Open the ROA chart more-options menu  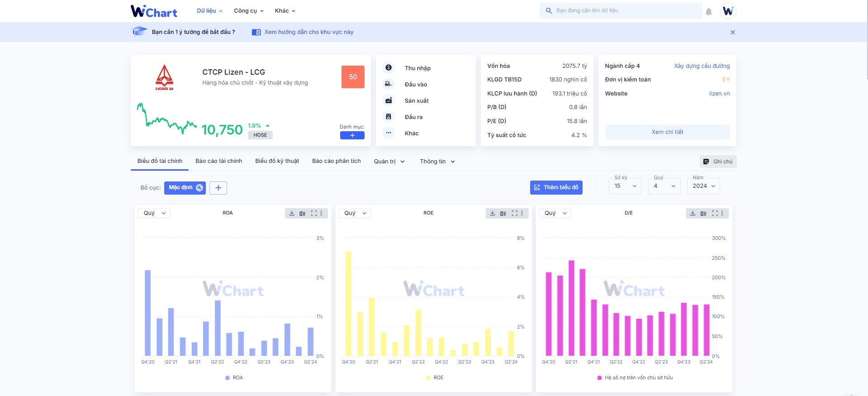click(322, 213)
